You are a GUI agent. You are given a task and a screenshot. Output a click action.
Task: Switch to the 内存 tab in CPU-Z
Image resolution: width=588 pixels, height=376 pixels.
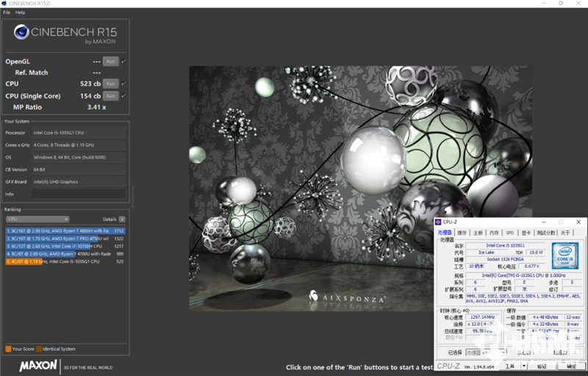tap(494, 233)
